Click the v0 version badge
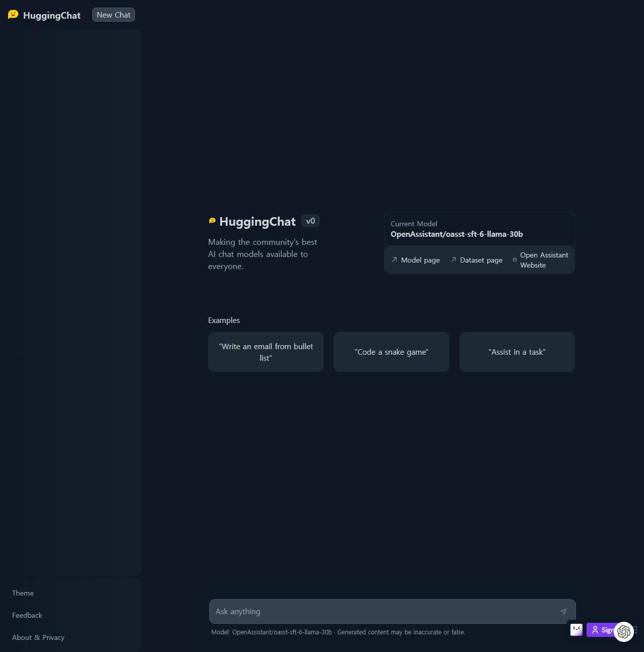The height and width of the screenshot is (652, 644). (310, 221)
